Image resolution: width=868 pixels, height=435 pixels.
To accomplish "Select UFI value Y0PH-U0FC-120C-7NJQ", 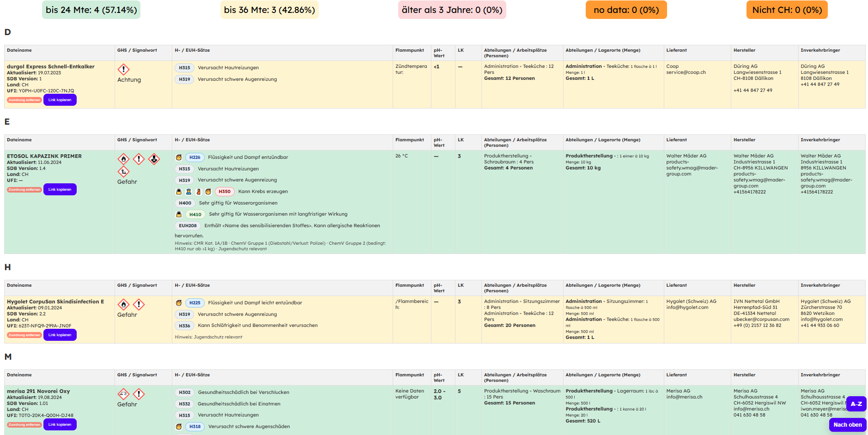I will click(46, 91).
